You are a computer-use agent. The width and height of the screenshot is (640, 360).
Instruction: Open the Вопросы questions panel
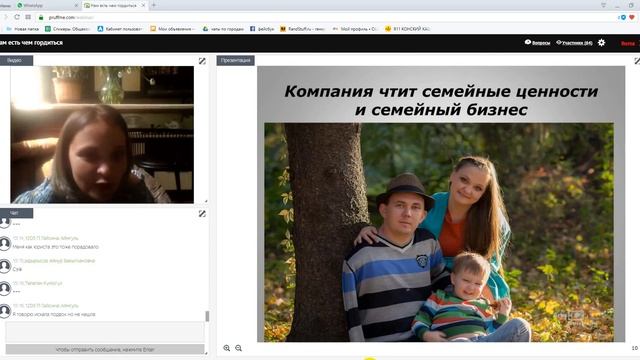pos(537,42)
